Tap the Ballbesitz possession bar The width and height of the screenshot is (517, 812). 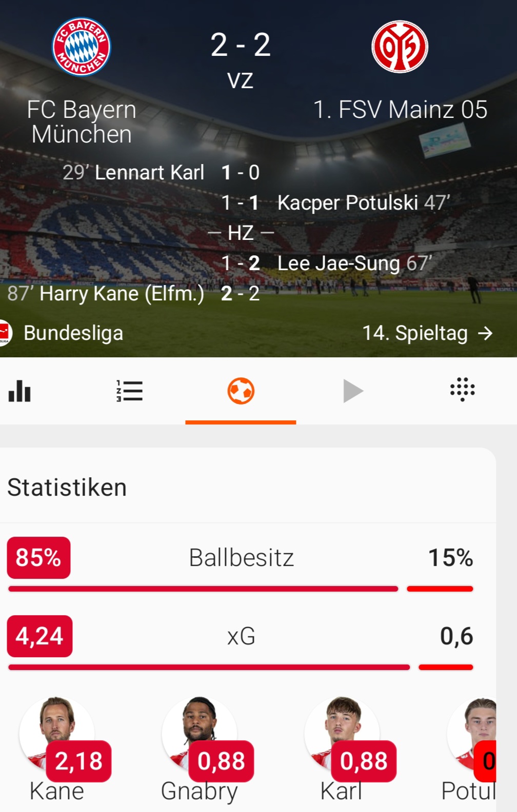(241, 588)
